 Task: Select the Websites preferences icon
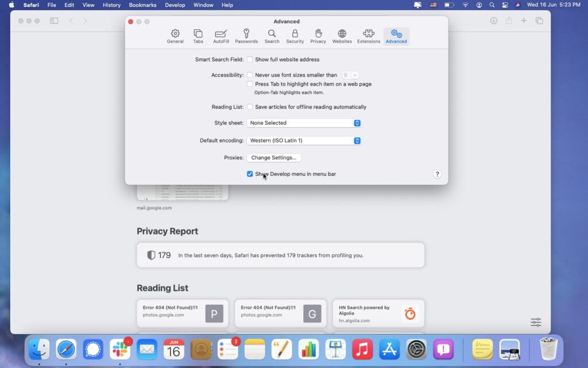pyautogui.click(x=342, y=34)
